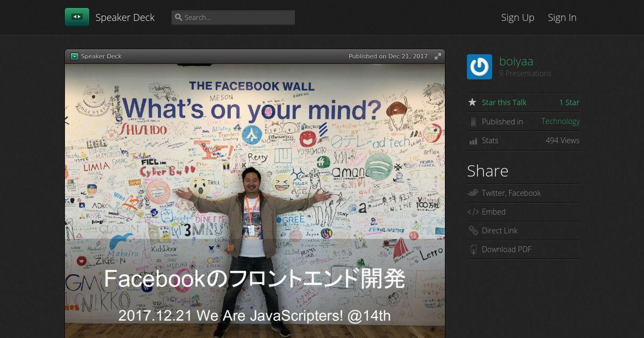Click the 'Published in' label
The width and height of the screenshot is (644, 338).
pos(502,122)
